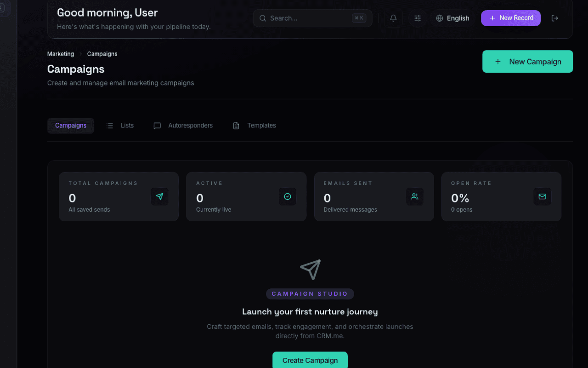This screenshot has width=588, height=368.
Task: Click the New Campaign button
Action: (527, 61)
